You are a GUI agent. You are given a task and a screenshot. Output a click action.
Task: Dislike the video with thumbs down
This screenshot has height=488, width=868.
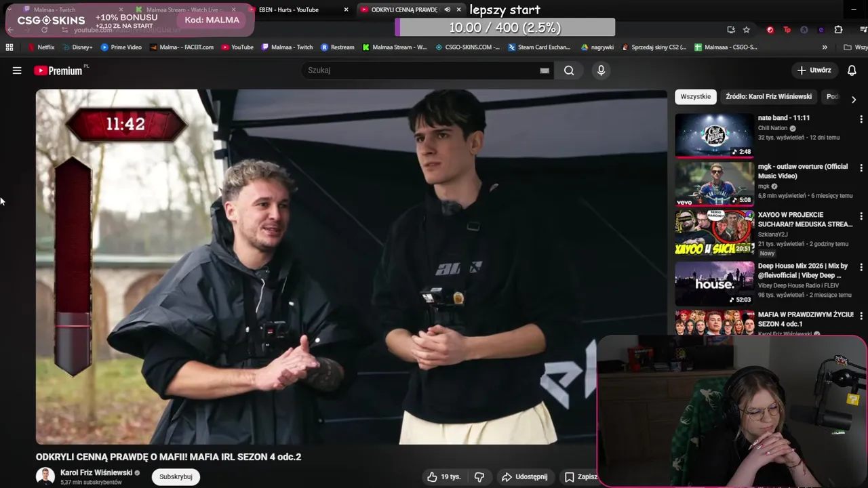tap(479, 477)
